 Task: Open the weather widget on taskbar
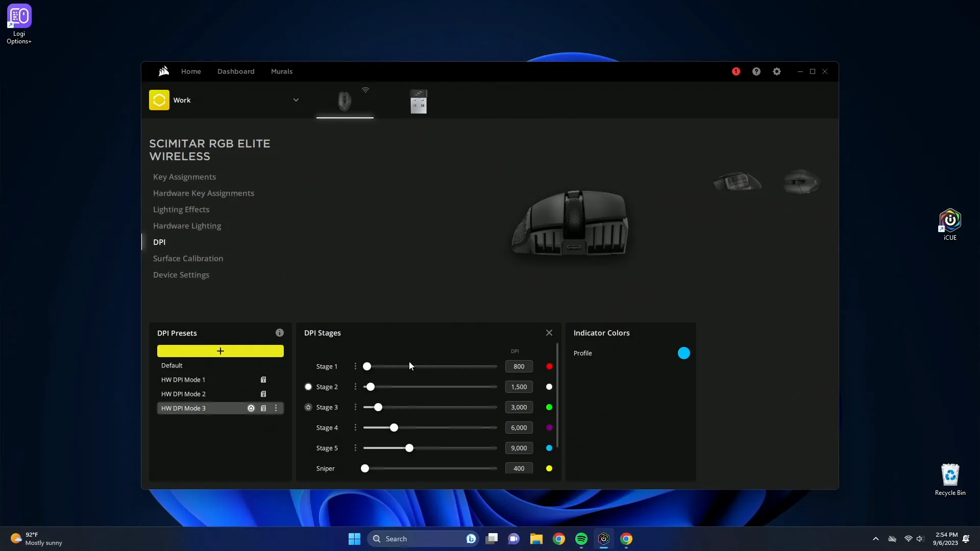pyautogui.click(x=37, y=539)
